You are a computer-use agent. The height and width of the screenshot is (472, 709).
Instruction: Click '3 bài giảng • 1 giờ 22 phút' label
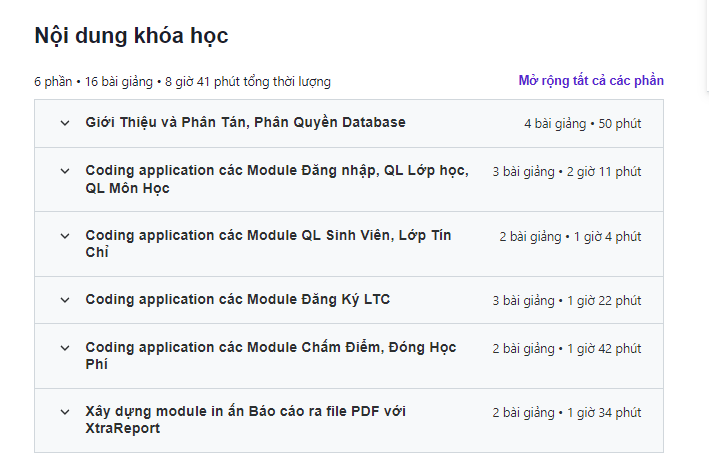566,300
